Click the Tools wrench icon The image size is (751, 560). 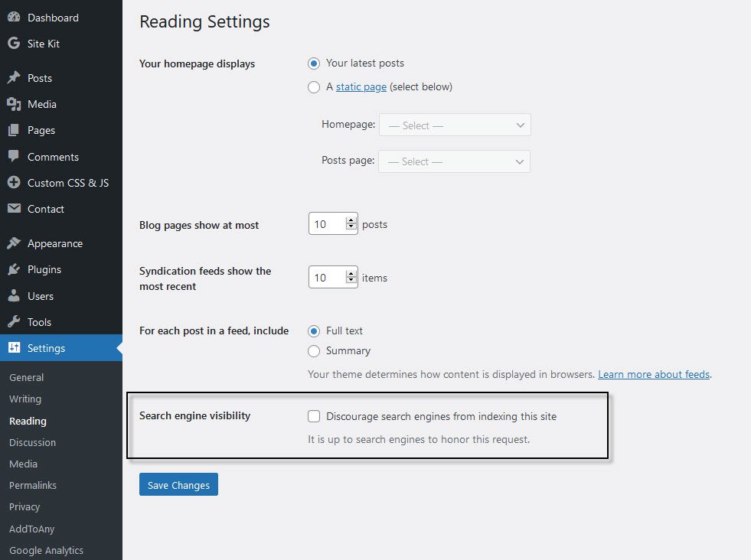click(14, 321)
